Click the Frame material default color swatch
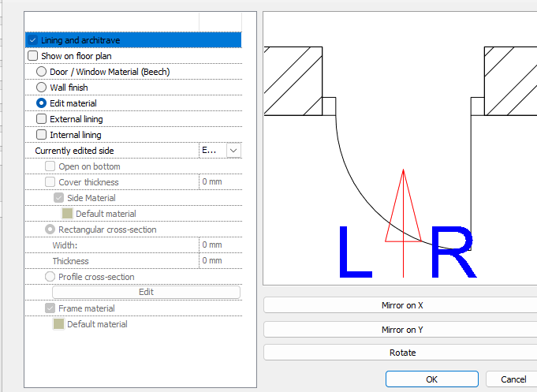Image resolution: width=537 pixels, height=392 pixels. [58, 324]
